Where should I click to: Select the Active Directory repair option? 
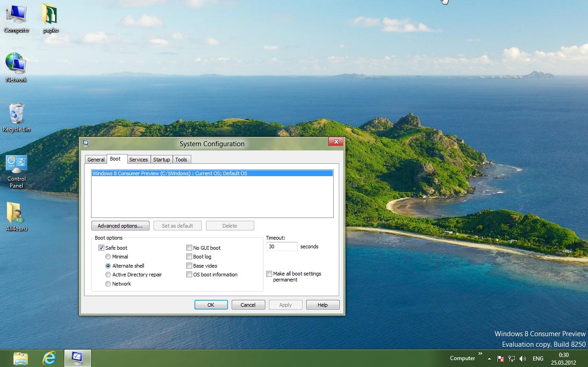tap(108, 275)
